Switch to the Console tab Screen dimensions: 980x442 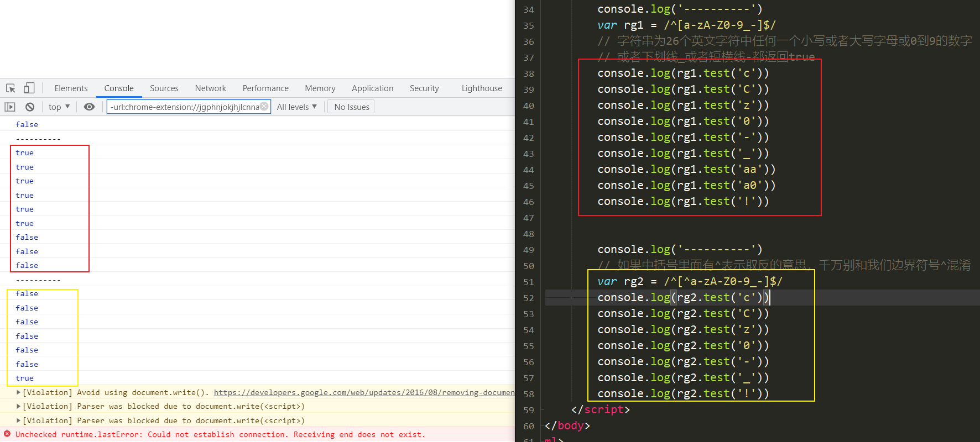119,88
